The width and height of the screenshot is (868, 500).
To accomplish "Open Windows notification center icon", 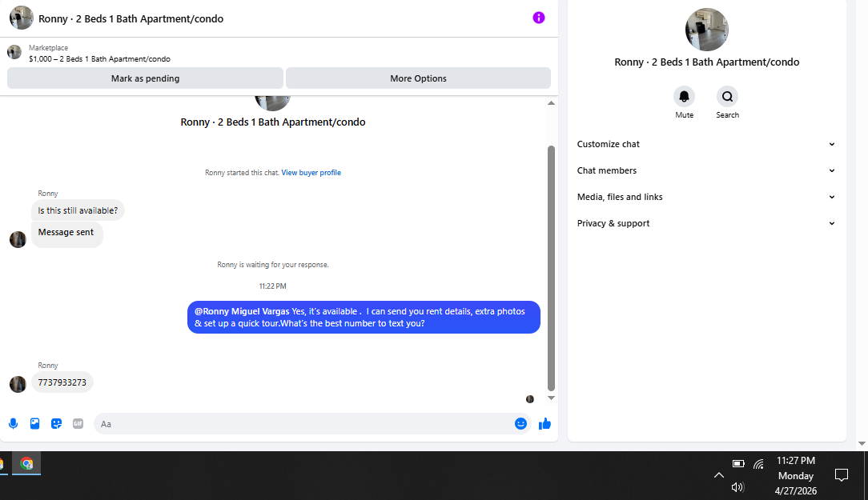I will click(842, 475).
